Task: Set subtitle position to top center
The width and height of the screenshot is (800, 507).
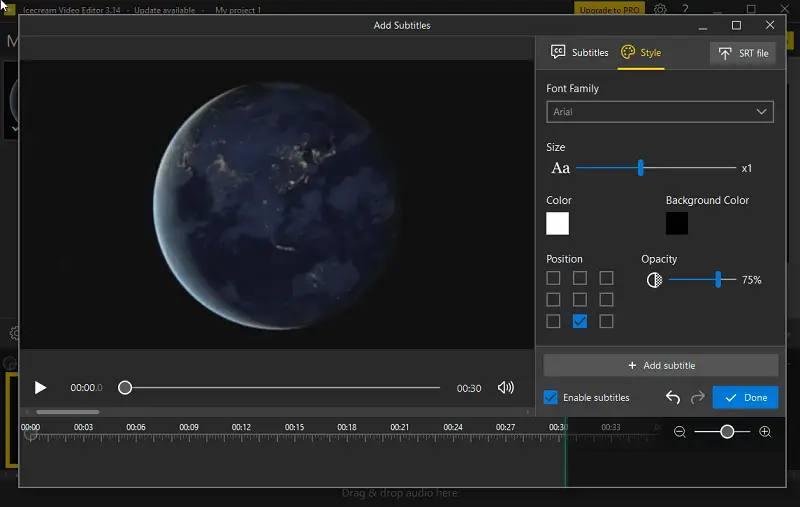Action: point(580,278)
